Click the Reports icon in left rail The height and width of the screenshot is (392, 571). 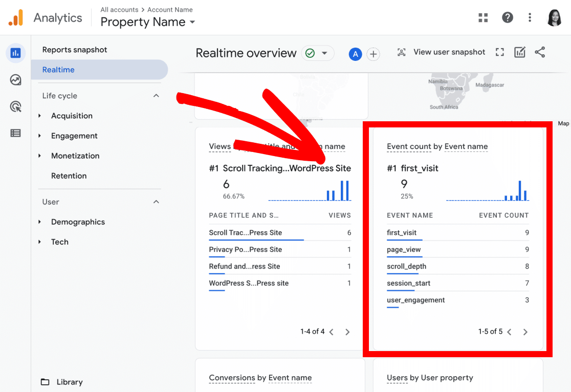coord(15,53)
